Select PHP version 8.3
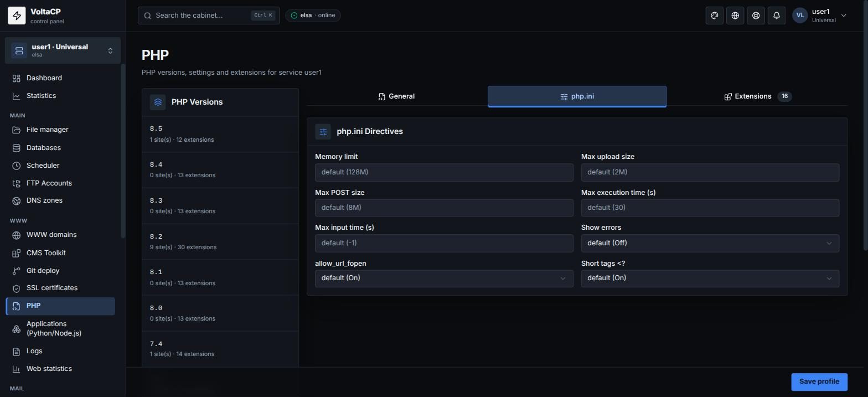Screen dimensions: 868x397 [x=220, y=206]
